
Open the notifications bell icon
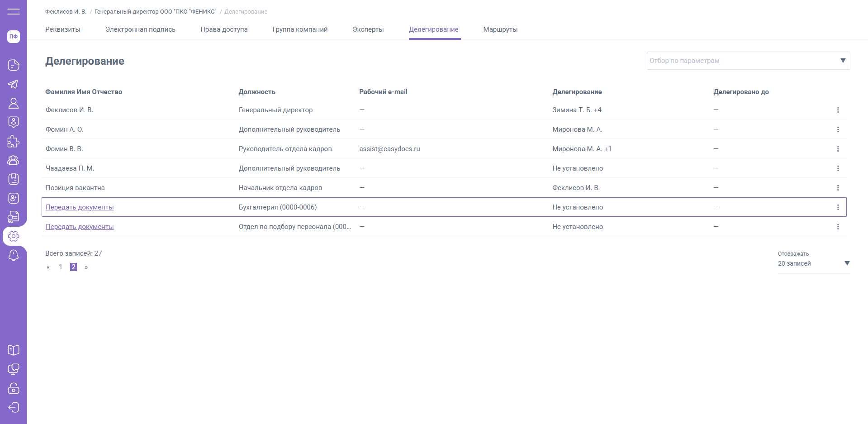(x=14, y=255)
